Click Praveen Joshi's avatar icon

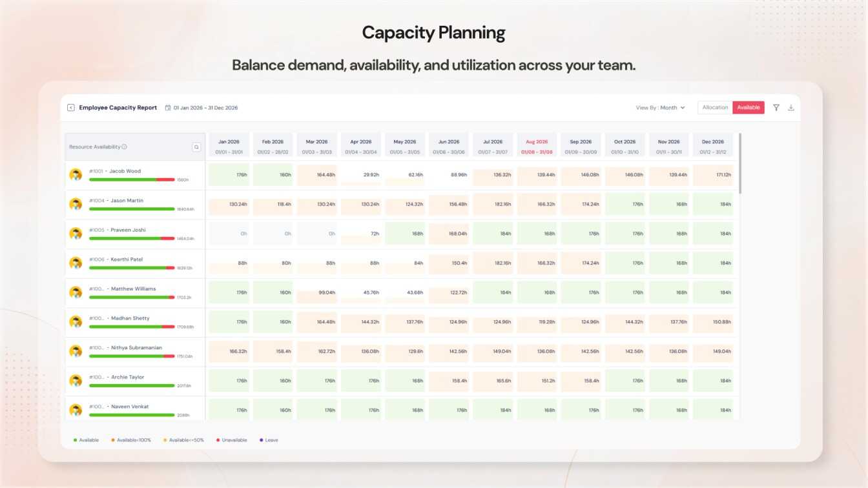(x=76, y=234)
